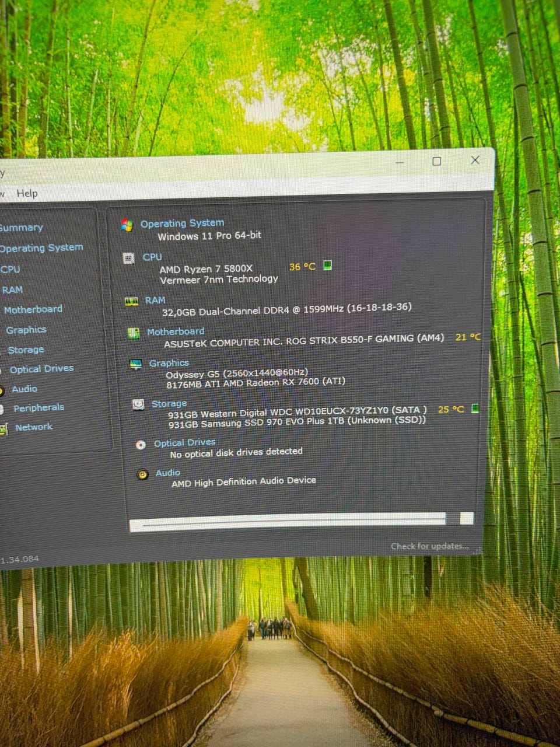Click the monitor icon beside Graphics
The width and height of the screenshot is (560, 747).
click(135, 365)
